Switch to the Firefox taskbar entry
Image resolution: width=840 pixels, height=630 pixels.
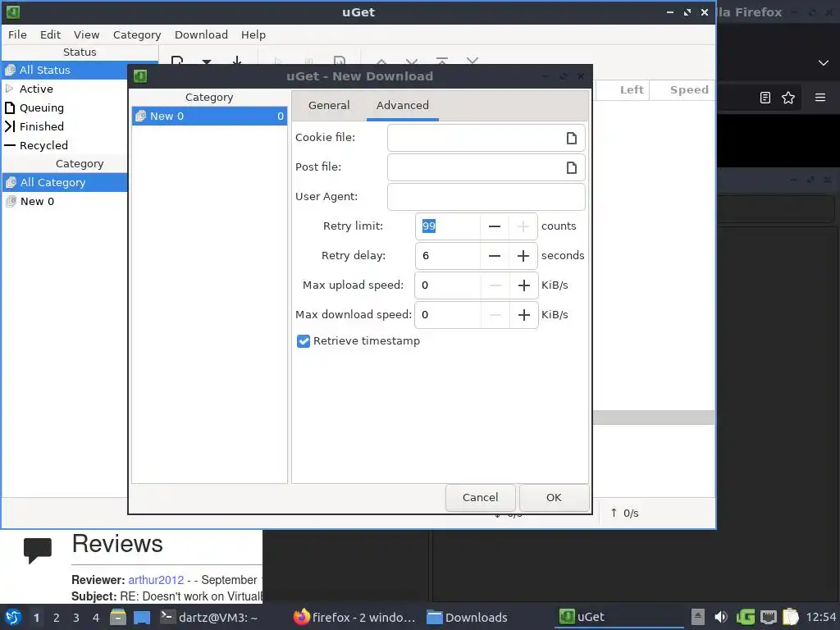354,617
